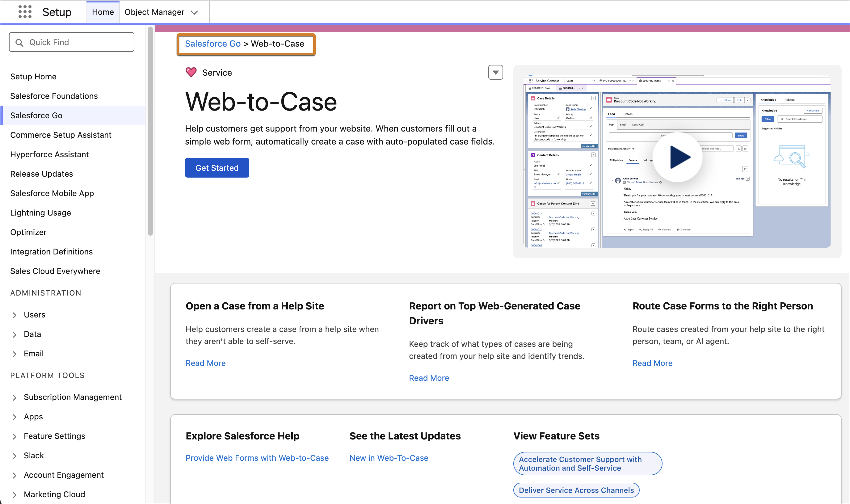Image resolution: width=850 pixels, height=504 pixels.
Task: Switch to the Home tab
Action: 103,12
